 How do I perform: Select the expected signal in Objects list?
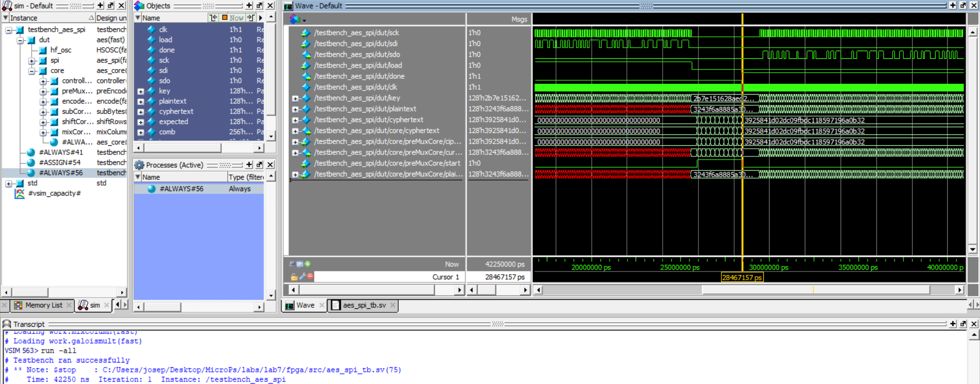tap(173, 122)
